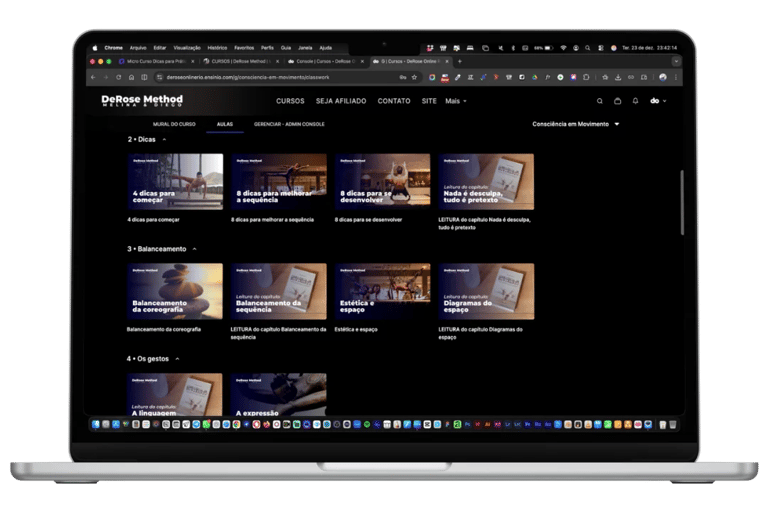The image size is (768, 512).
Task: Open the notifications bell icon
Action: (x=635, y=101)
